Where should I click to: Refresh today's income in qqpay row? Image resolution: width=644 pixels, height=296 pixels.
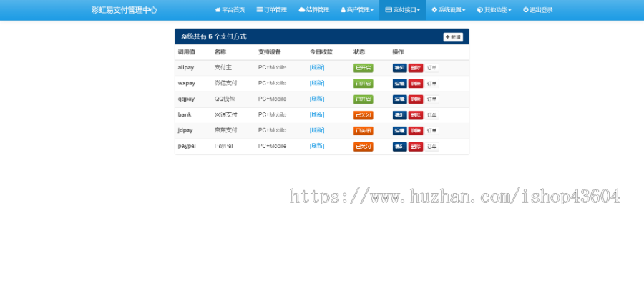[x=317, y=99]
